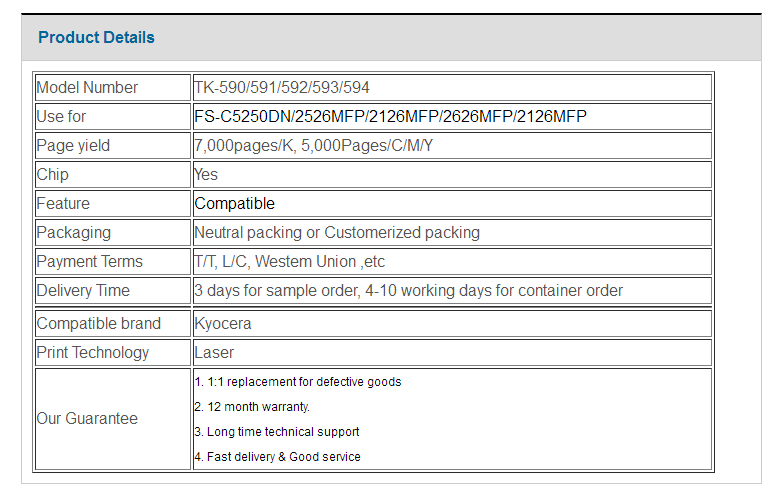Image resolution: width=770 pixels, height=486 pixels.
Task: Click the Compatible feature value
Action: click(235, 203)
